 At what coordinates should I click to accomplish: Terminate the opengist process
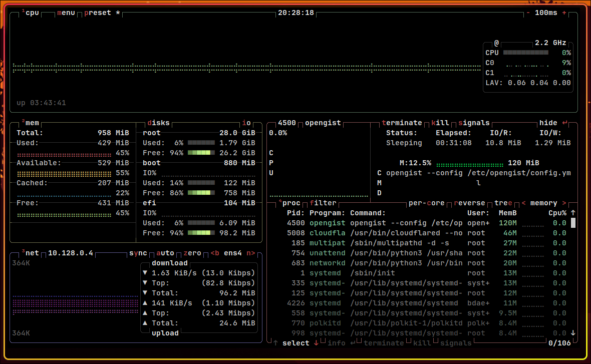tap(402, 123)
